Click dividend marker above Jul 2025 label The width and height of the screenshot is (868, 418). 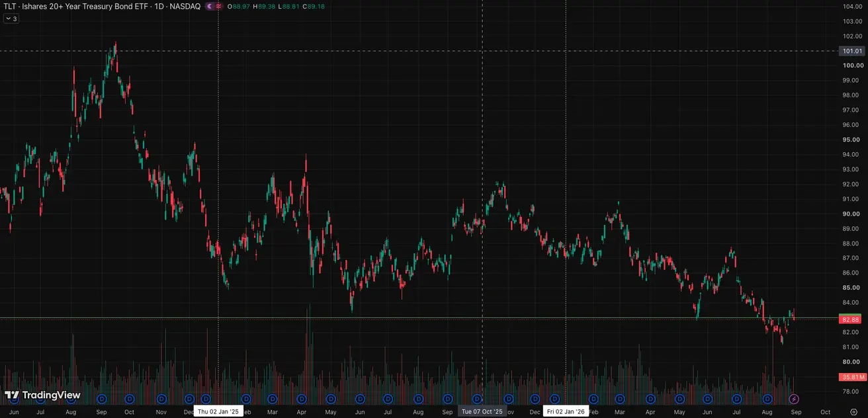point(389,399)
